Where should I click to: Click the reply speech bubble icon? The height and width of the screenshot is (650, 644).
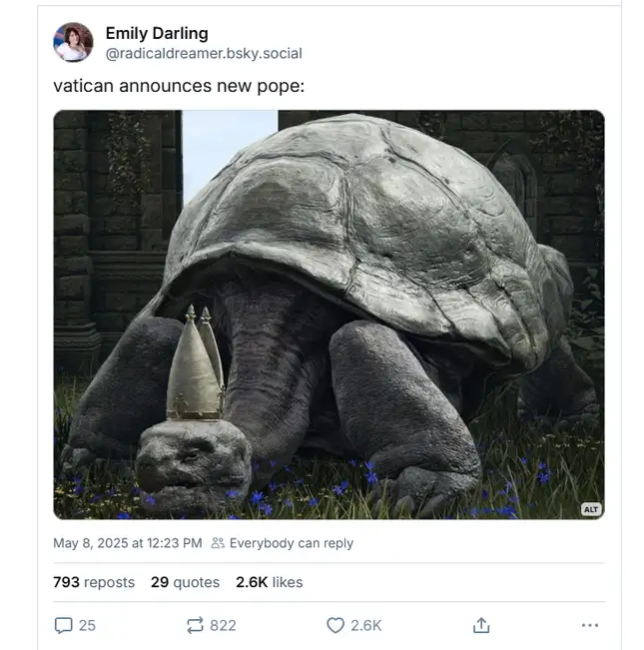(63, 625)
